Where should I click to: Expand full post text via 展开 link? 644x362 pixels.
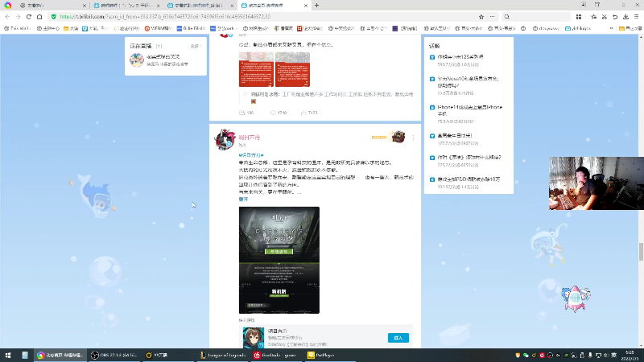tap(243, 199)
